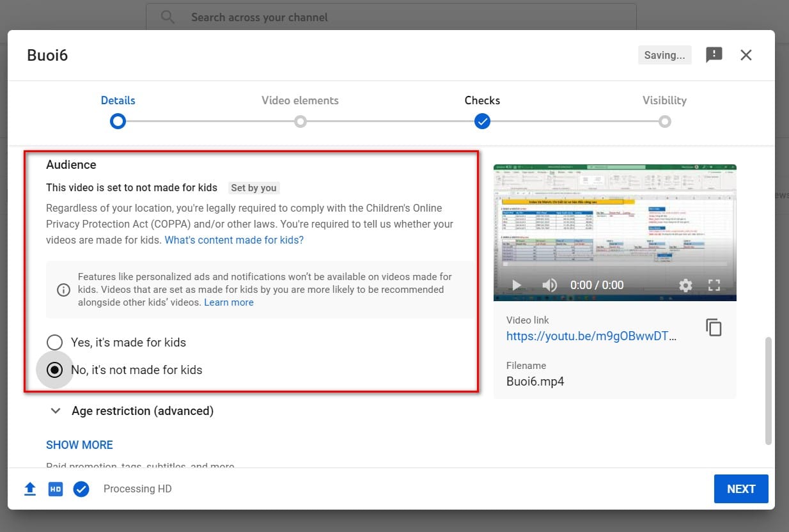Copy the video link with copy icon
This screenshot has width=789, height=532.
(x=714, y=327)
